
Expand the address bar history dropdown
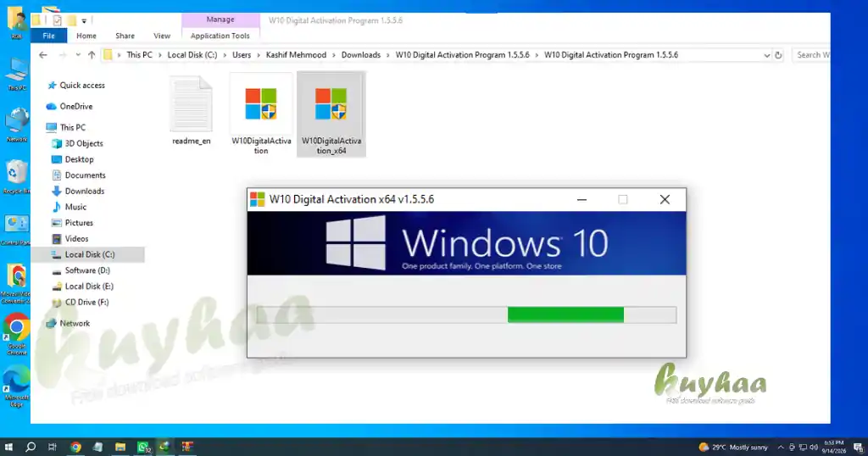coord(766,55)
